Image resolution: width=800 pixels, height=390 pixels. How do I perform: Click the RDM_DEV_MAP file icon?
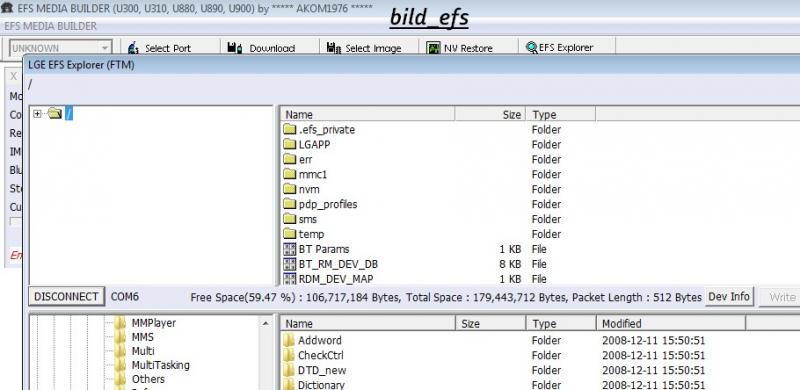pos(290,279)
